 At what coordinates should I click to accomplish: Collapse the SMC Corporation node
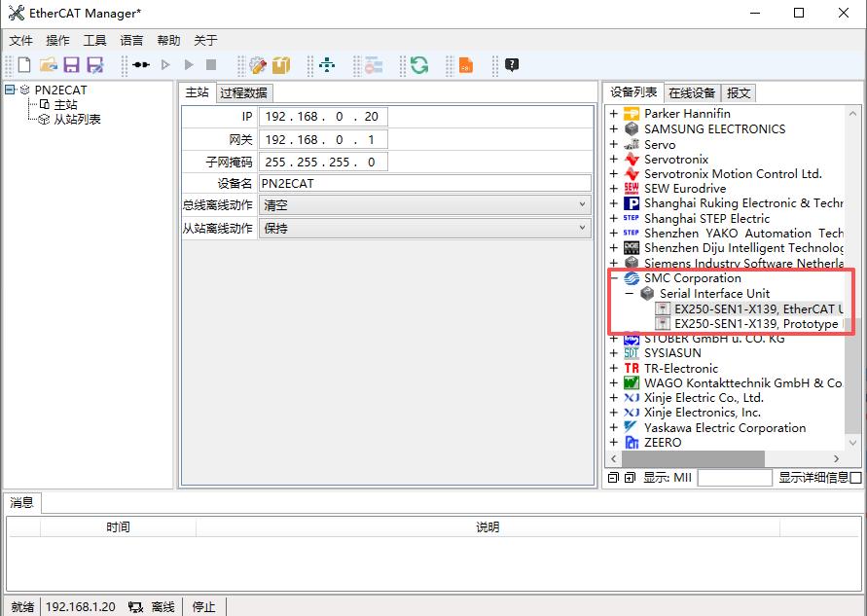point(614,278)
